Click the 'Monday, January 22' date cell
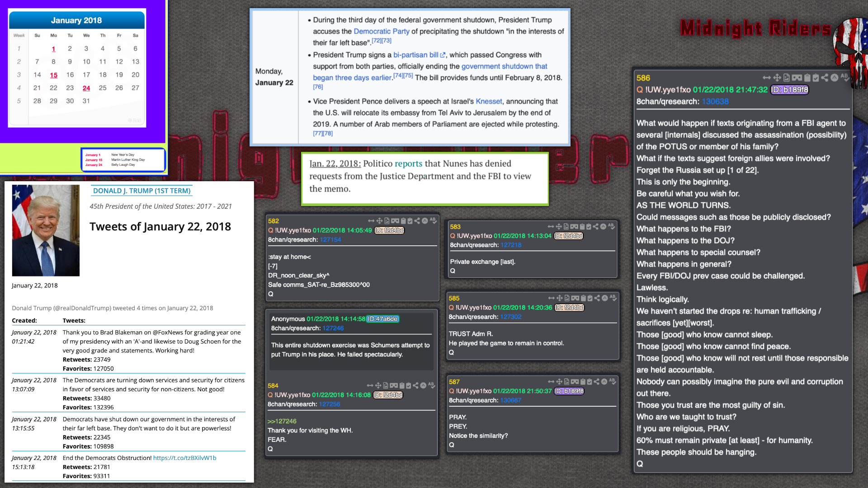The height and width of the screenshot is (488, 868). [274, 77]
